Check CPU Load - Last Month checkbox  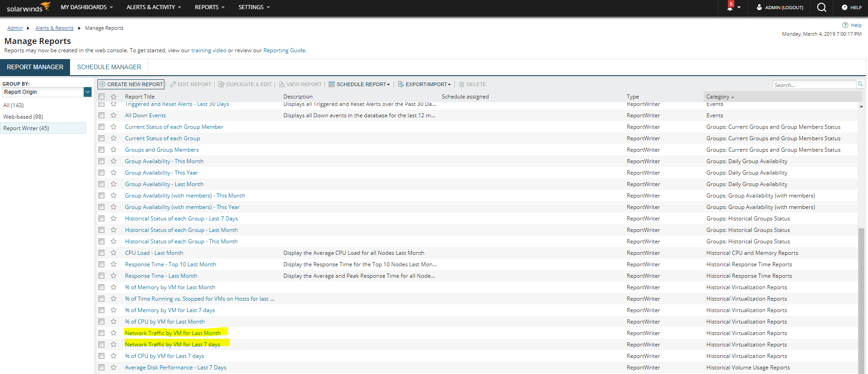tap(102, 253)
